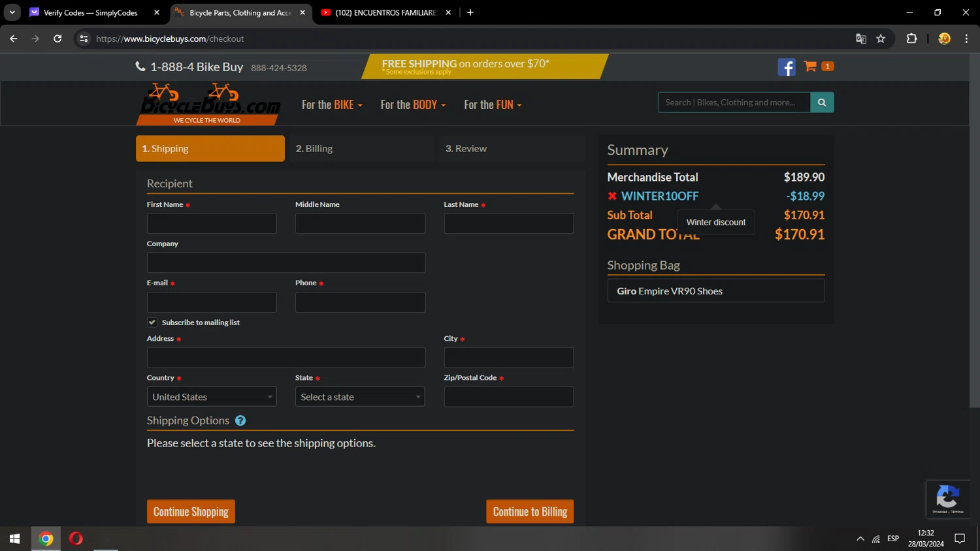980x551 pixels.
Task: Open Chrome from the taskbar
Action: coord(46,539)
